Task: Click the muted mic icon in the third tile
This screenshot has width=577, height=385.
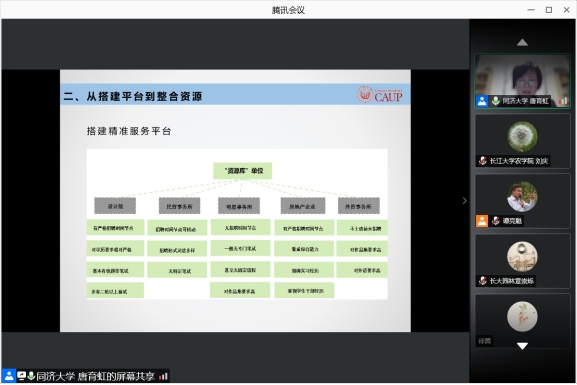Action: pos(496,221)
